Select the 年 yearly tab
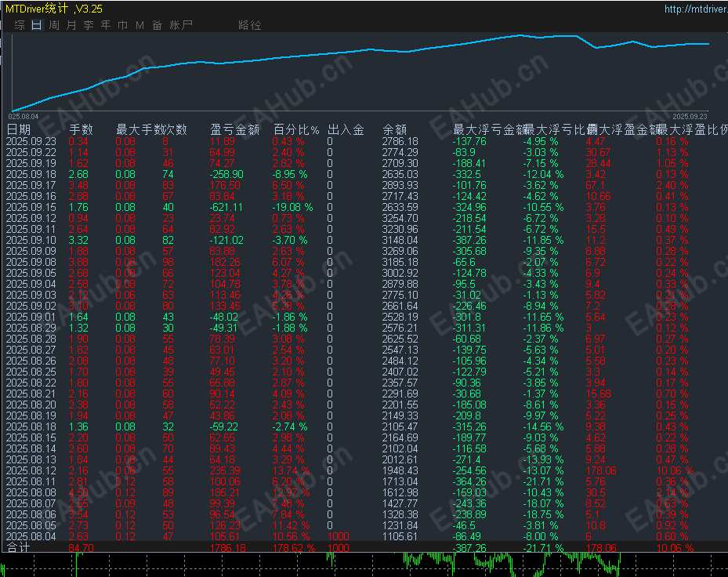This screenshot has width=728, height=577. click(x=105, y=25)
